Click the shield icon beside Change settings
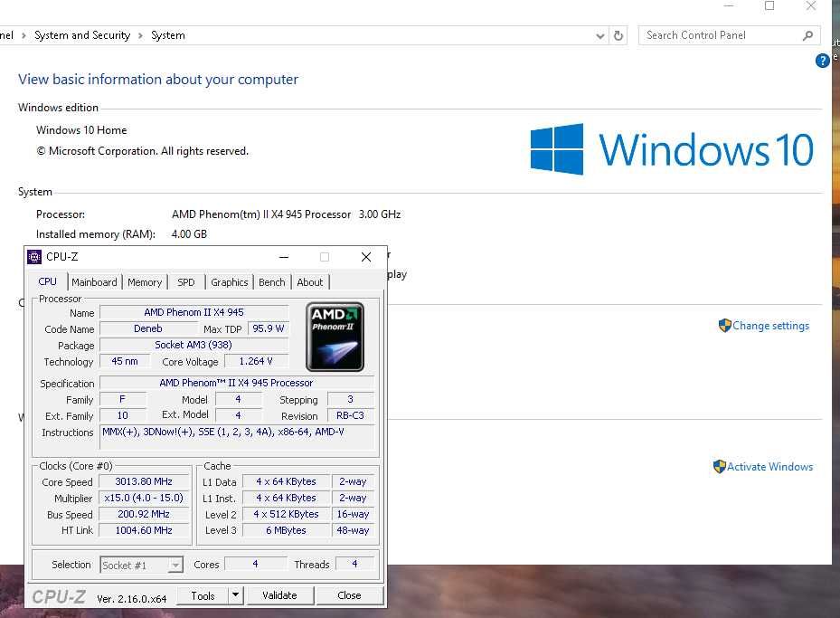The width and height of the screenshot is (840, 618). point(724,326)
